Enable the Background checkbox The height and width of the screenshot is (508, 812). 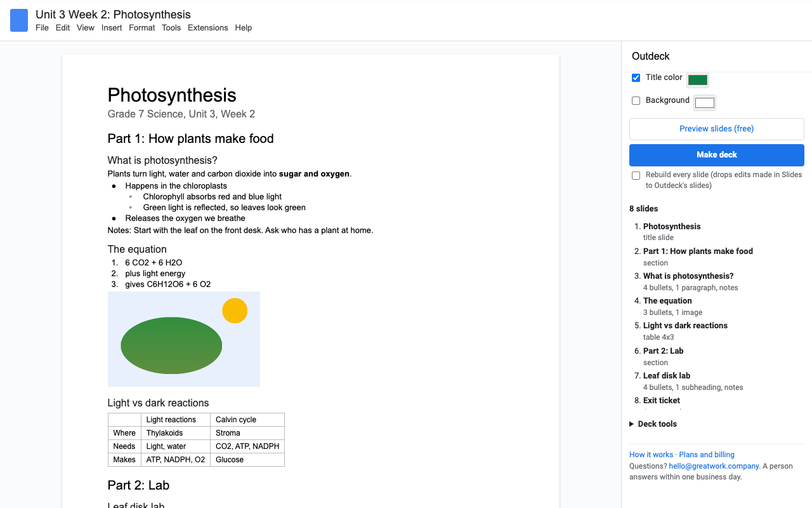[636, 101]
